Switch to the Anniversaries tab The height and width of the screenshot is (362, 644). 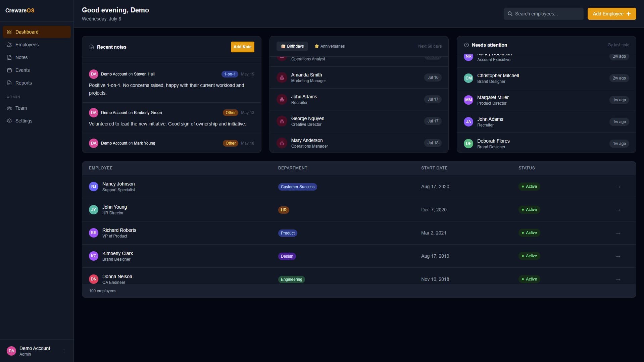click(330, 46)
